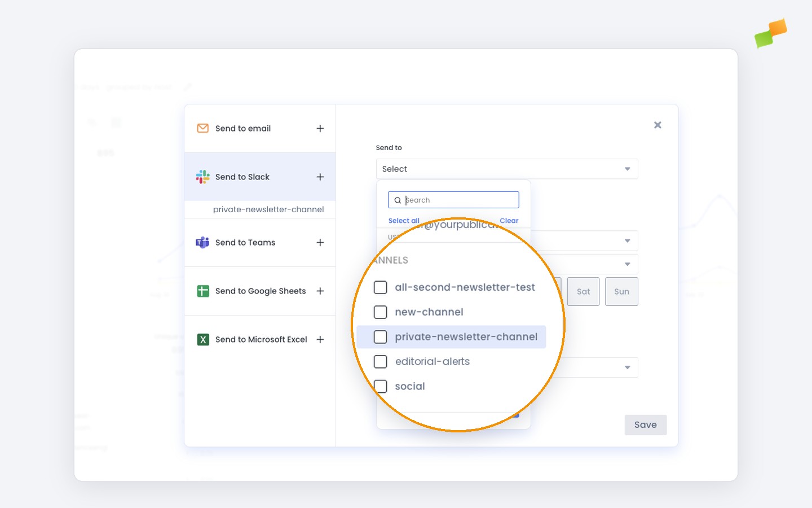Click the editorial-alerts channel name
812x508 pixels.
click(x=433, y=362)
